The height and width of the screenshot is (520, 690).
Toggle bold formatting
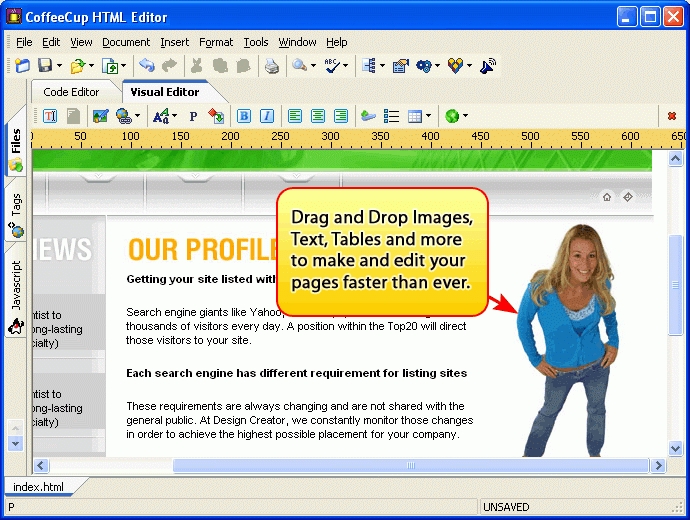pyautogui.click(x=244, y=116)
